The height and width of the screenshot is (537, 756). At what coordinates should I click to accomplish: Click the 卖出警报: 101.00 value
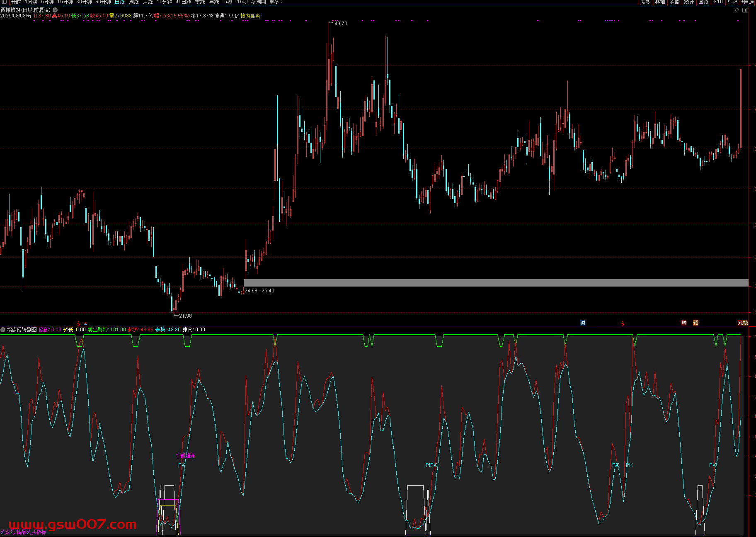point(107,330)
